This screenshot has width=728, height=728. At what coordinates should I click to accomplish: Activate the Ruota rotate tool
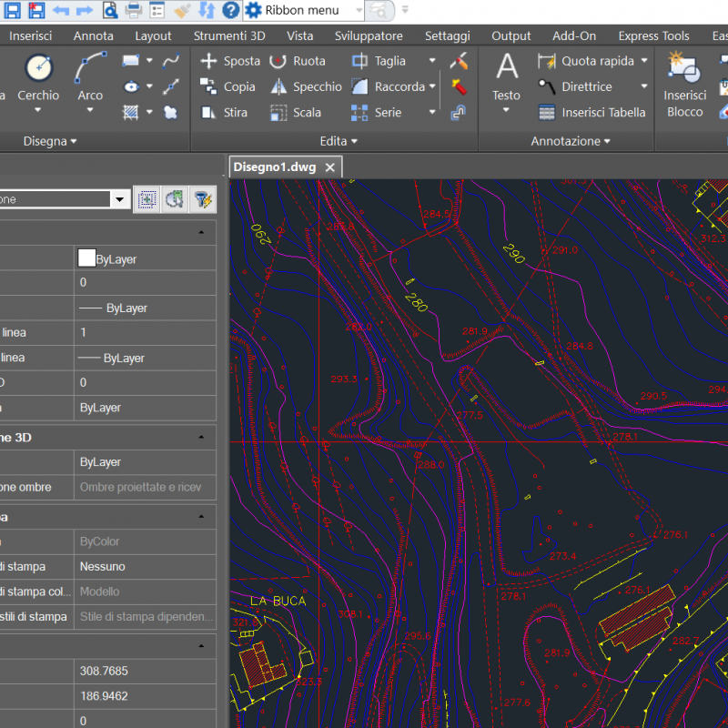coord(297,61)
